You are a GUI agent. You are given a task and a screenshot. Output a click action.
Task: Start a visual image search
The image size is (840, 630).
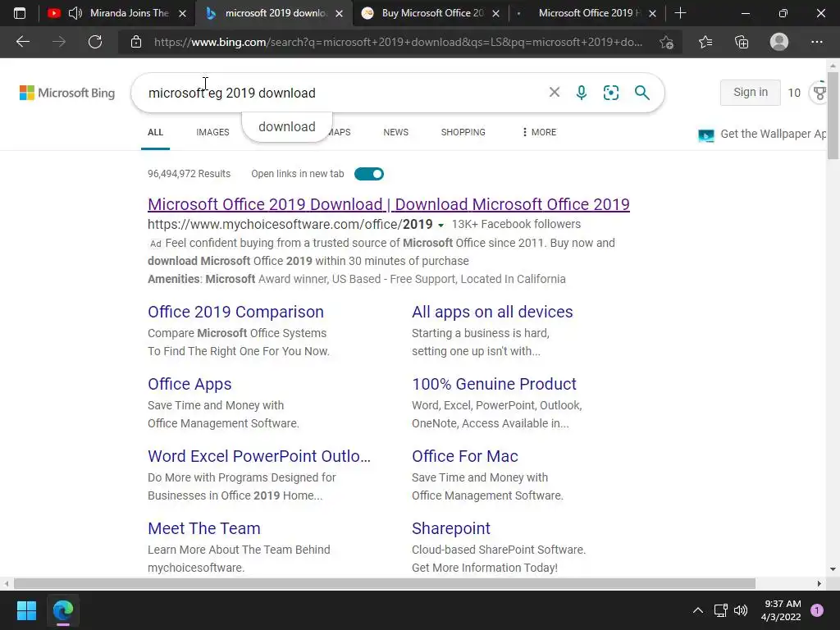click(x=610, y=93)
